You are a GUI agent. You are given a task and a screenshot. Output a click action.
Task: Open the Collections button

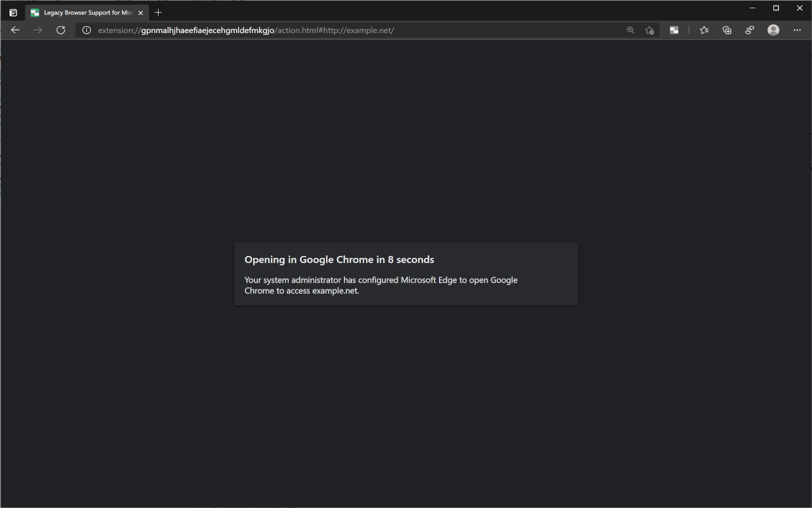click(727, 30)
